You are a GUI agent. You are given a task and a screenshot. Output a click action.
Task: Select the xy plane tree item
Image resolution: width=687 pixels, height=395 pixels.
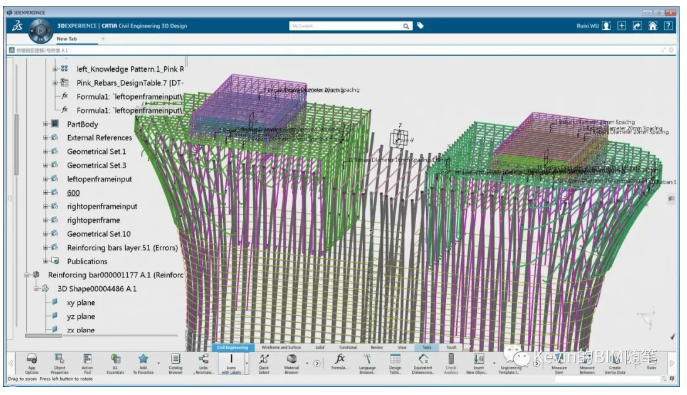81,303
